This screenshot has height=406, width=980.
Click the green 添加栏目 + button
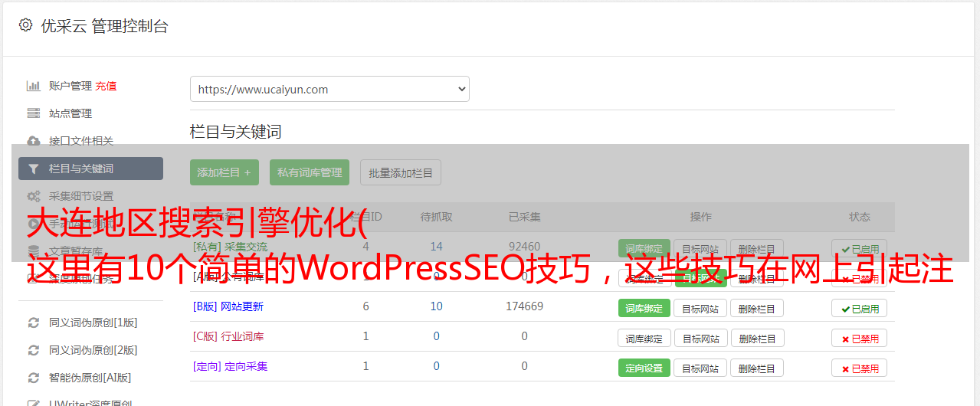point(225,172)
